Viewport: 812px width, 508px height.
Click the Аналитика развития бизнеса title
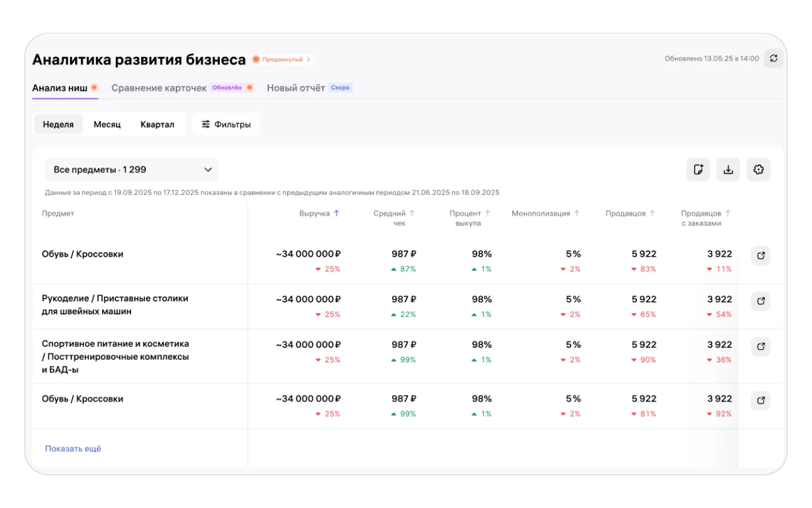click(x=139, y=59)
